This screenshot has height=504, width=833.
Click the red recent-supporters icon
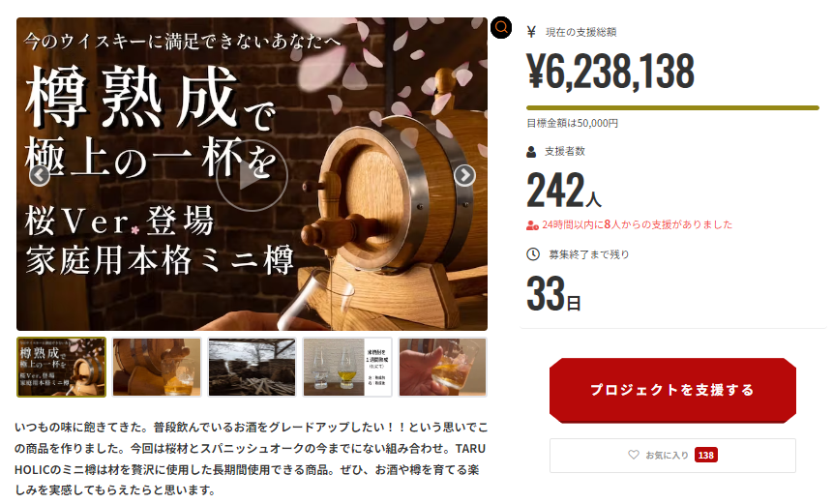point(532,225)
